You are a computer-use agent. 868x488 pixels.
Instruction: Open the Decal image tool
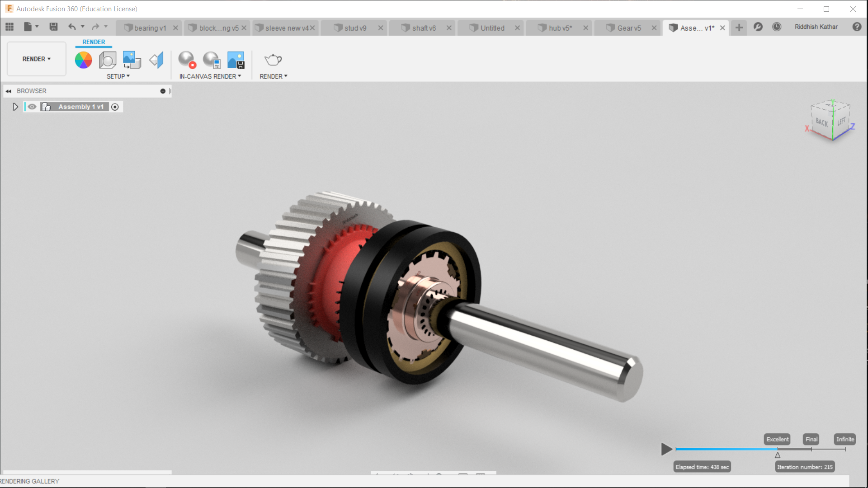click(132, 60)
